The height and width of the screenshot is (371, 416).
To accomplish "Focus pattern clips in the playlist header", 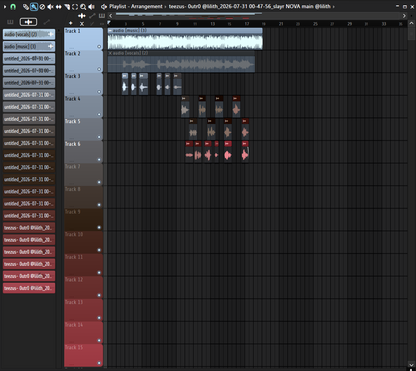I will 102,16.
